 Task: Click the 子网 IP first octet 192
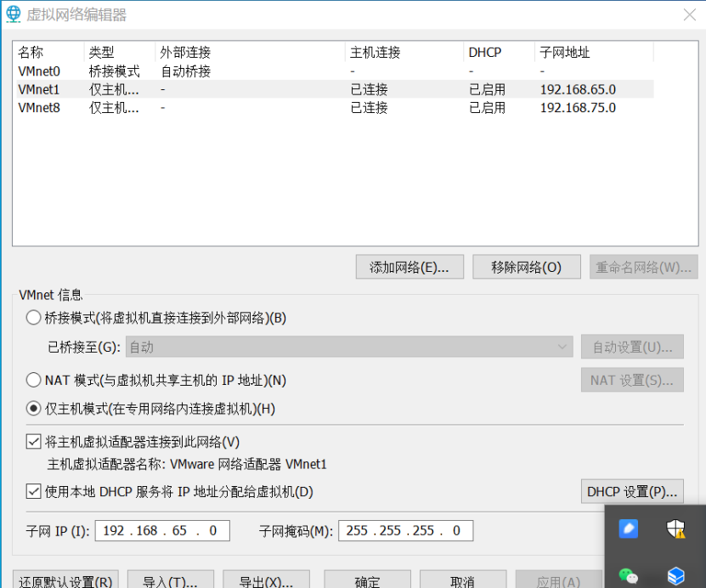coord(114,530)
